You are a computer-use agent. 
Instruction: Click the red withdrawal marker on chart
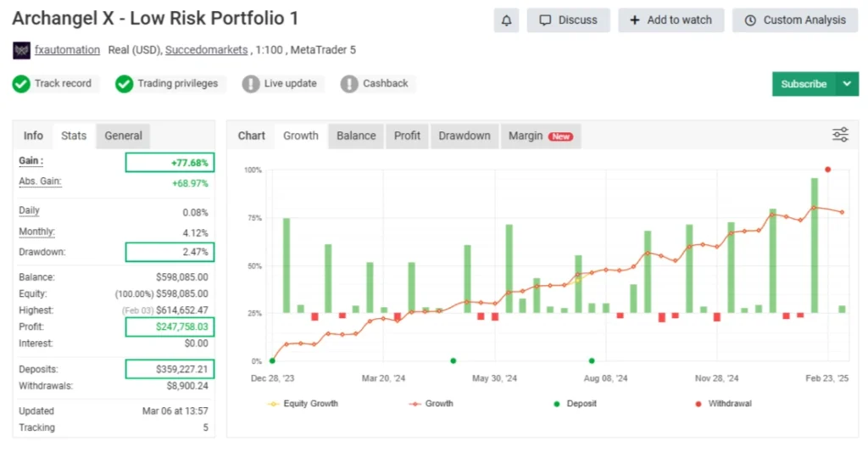pos(827,170)
